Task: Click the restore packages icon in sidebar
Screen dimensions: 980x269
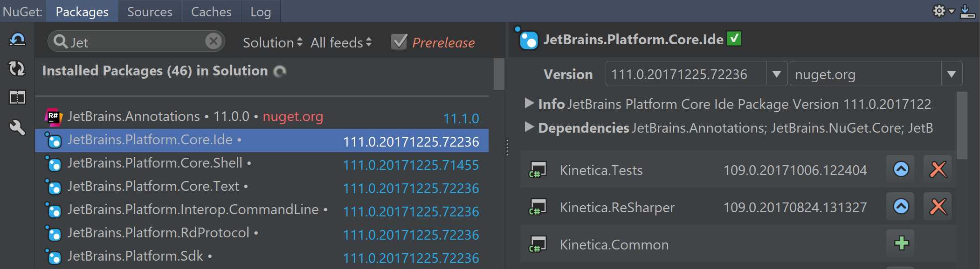Action: click(x=17, y=40)
